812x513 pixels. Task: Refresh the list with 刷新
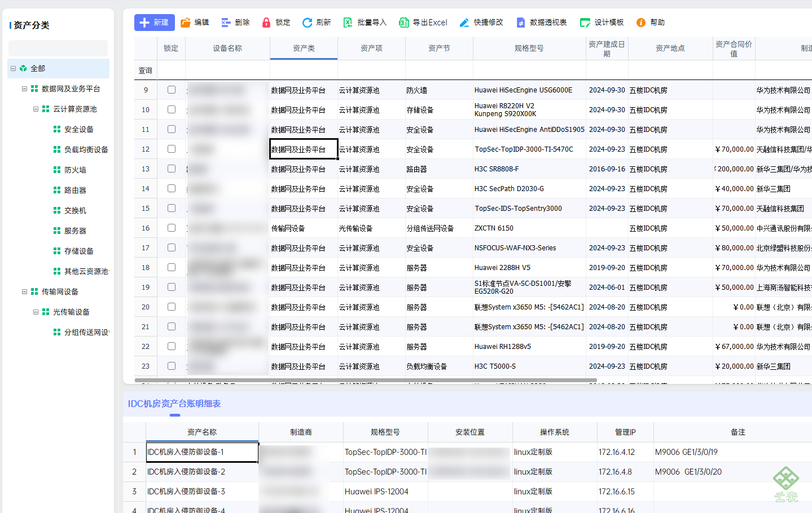[317, 23]
